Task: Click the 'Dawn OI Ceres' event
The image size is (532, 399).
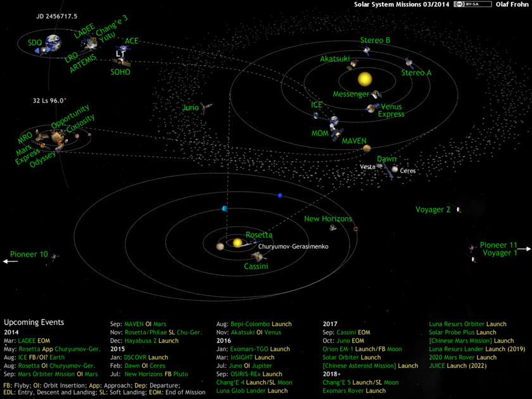Action: pyautogui.click(x=145, y=366)
